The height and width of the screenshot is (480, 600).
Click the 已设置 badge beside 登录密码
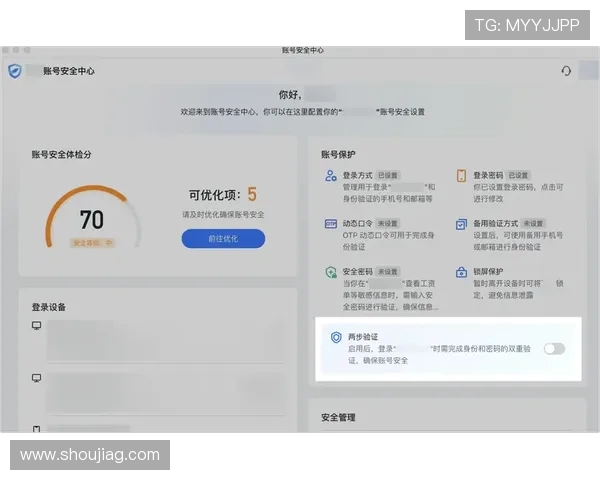pyautogui.click(x=518, y=176)
